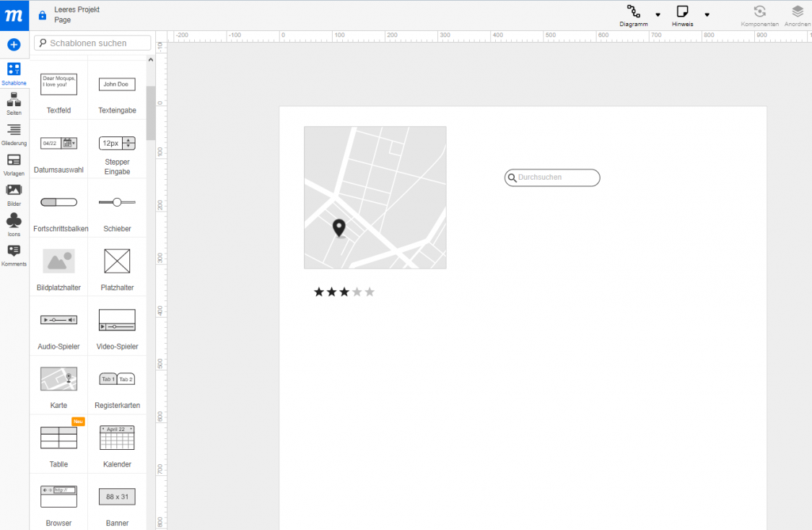Click the Schieber slider stencil

[x=117, y=202]
